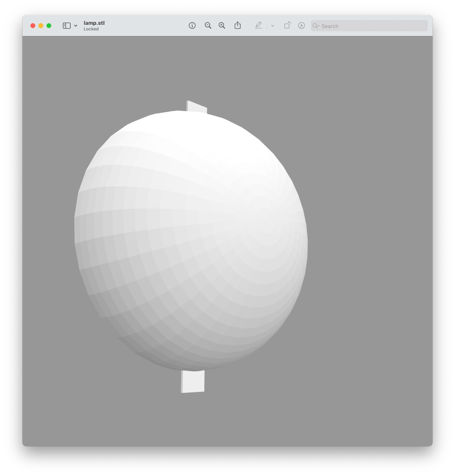The image size is (455, 476).
Task: Select the sphere of the lamp model
Action: (x=191, y=241)
